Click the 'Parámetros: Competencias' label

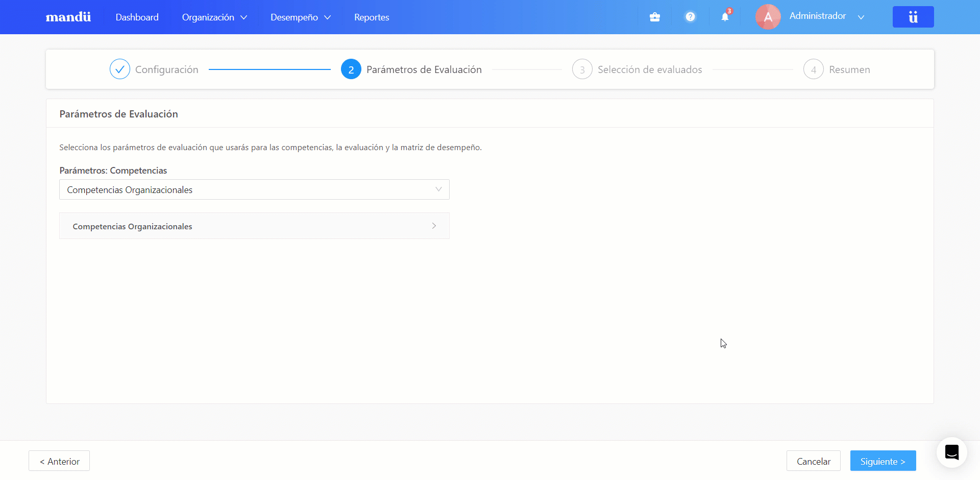[x=113, y=171]
